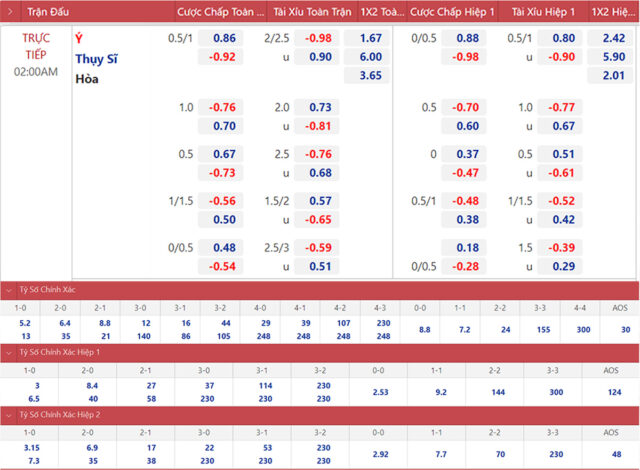This screenshot has height=470, width=640.
Task: Collapse the Tỷ Số Chính Xác Hiệp 2 chevron
Action: [9, 413]
